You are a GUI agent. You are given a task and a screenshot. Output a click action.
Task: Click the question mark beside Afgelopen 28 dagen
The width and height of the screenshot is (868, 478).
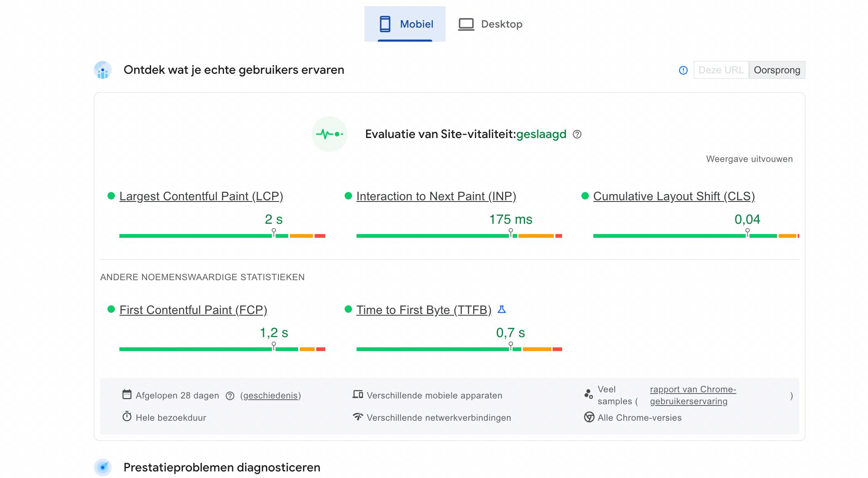pyautogui.click(x=230, y=396)
